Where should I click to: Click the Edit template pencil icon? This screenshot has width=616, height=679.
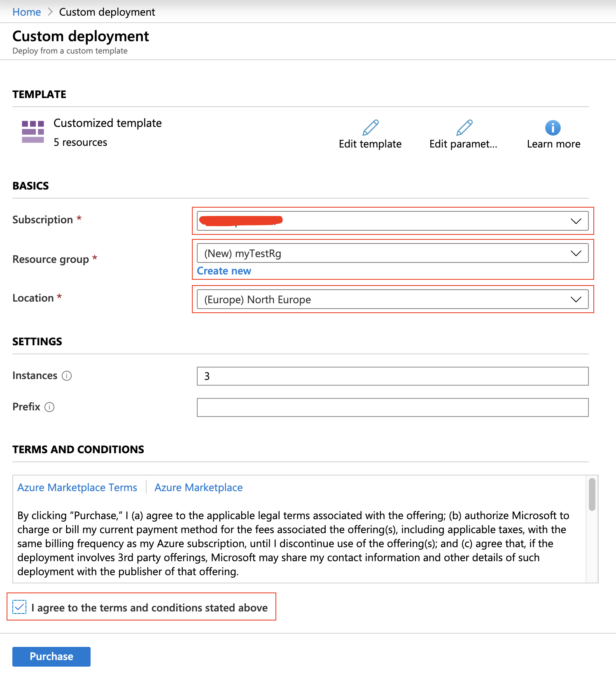pos(371,128)
